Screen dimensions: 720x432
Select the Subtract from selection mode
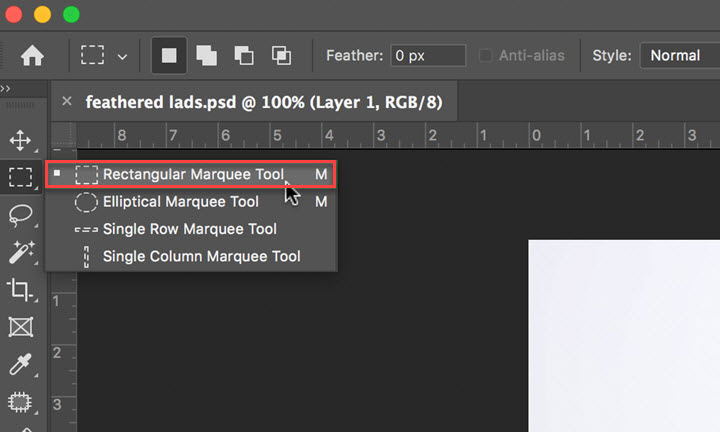coord(244,56)
